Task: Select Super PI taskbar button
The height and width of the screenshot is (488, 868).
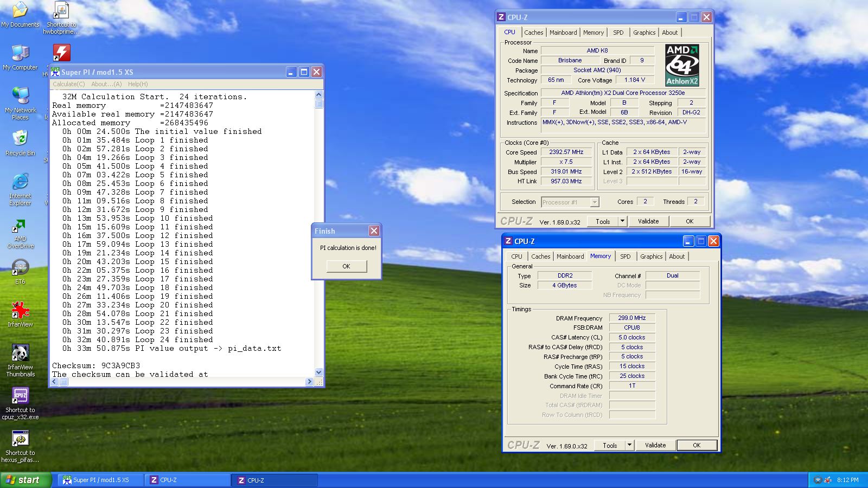Action: (x=101, y=480)
